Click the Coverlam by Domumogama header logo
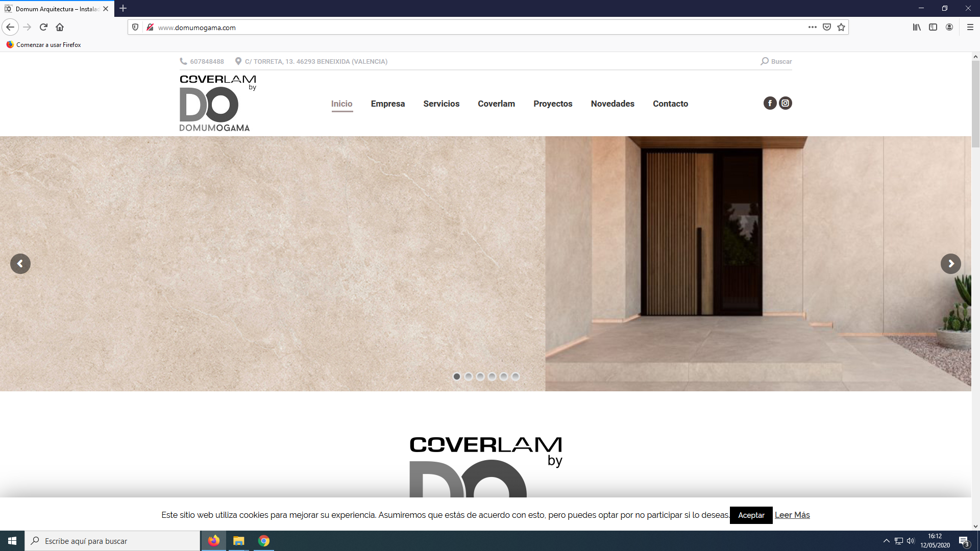Image resolution: width=980 pixels, height=551 pixels. (x=218, y=103)
